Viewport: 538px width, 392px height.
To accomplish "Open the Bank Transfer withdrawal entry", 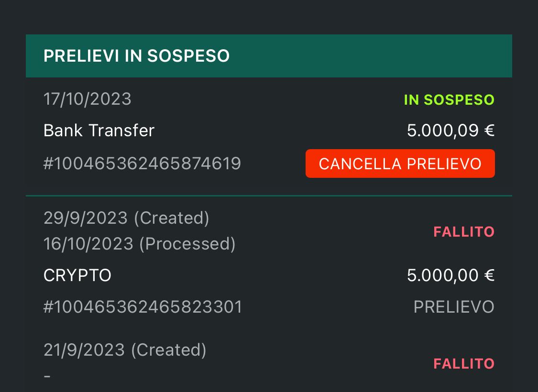I will point(99,131).
